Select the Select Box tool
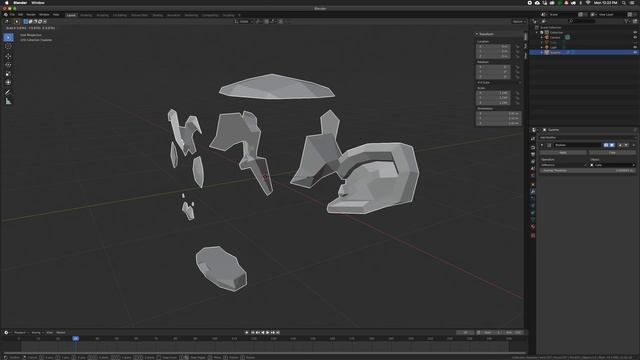Image resolution: width=640 pixels, height=360 pixels. point(8,38)
